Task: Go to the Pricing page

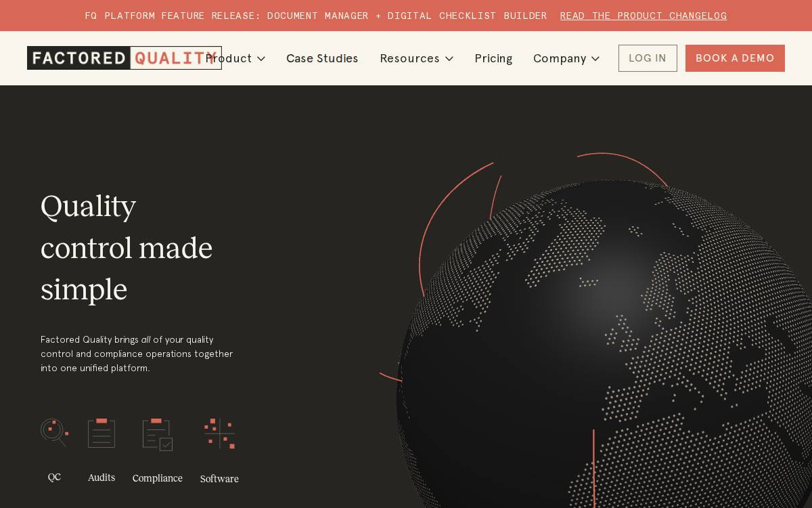Action: (493, 58)
